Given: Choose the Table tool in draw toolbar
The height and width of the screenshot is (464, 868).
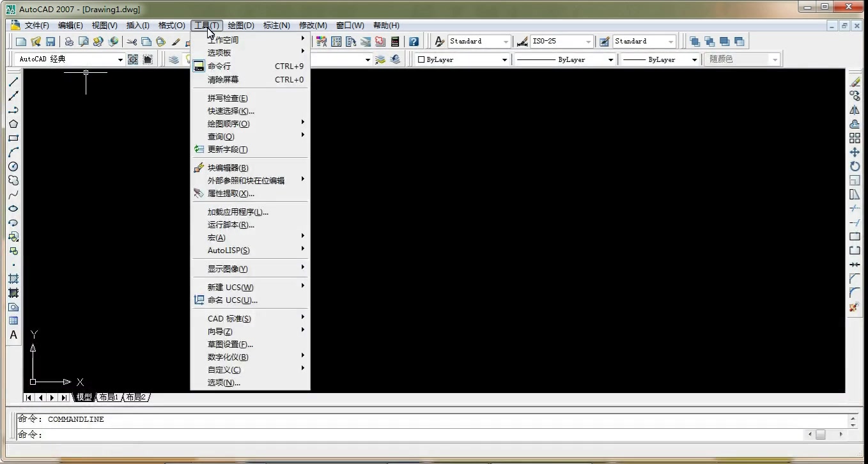Looking at the screenshot, I should [x=13, y=321].
